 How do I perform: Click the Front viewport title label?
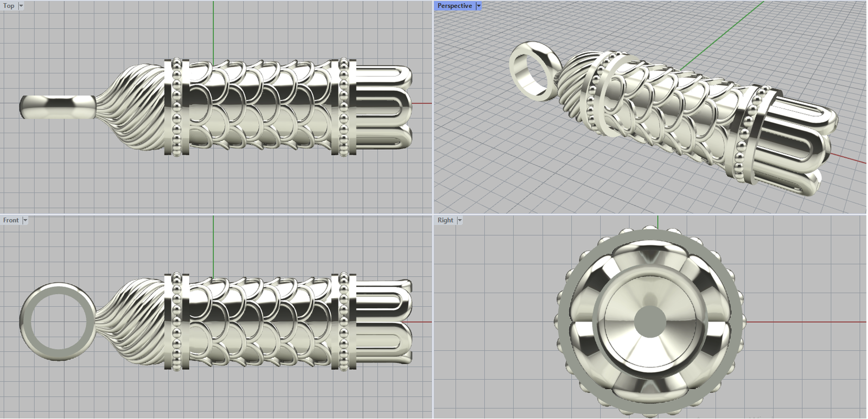(11, 220)
